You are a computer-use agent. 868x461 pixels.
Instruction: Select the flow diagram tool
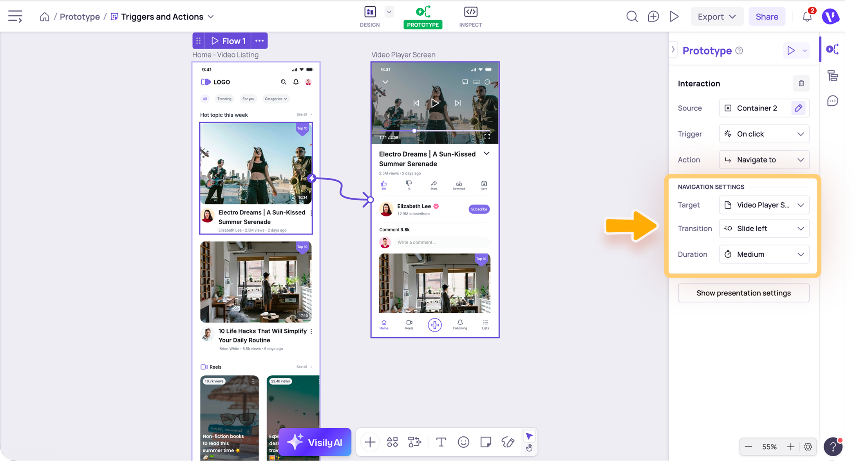tap(414, 442)
